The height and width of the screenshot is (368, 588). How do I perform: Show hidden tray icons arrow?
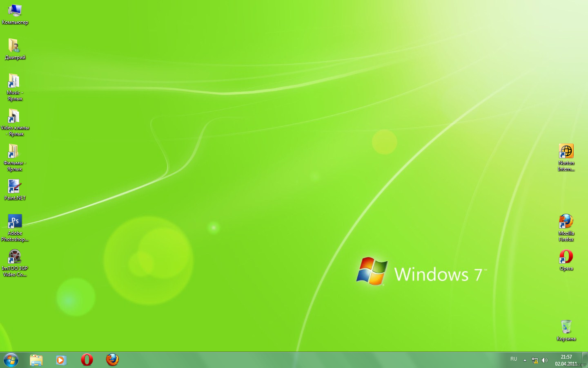(525, 360)
